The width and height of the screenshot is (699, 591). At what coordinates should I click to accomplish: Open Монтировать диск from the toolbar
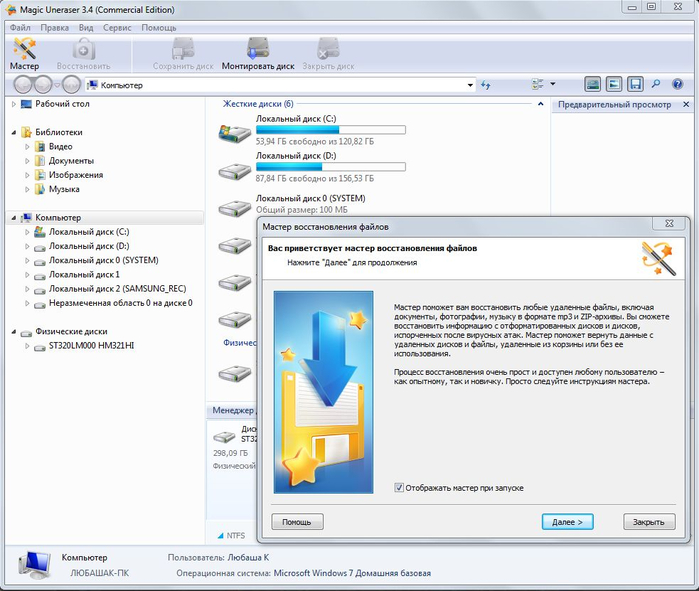[x=258, y=54]
